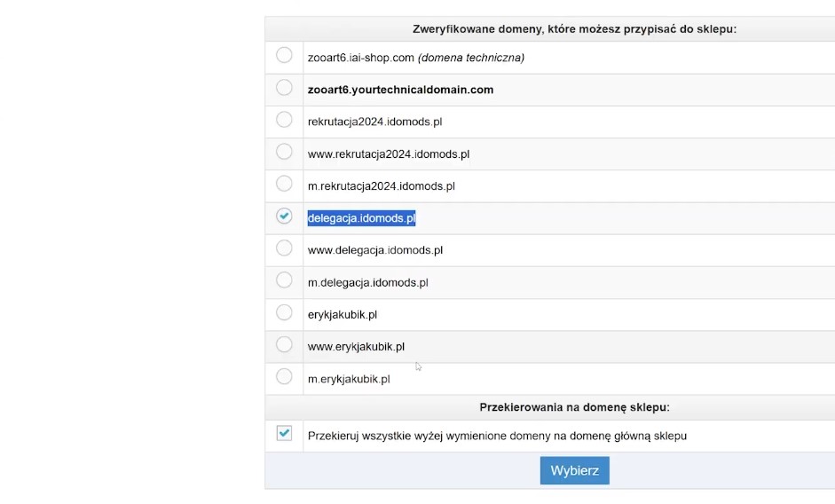Pick the erykjakubik.pl radio button
The image size is (835, 504).
click(284, 312)
